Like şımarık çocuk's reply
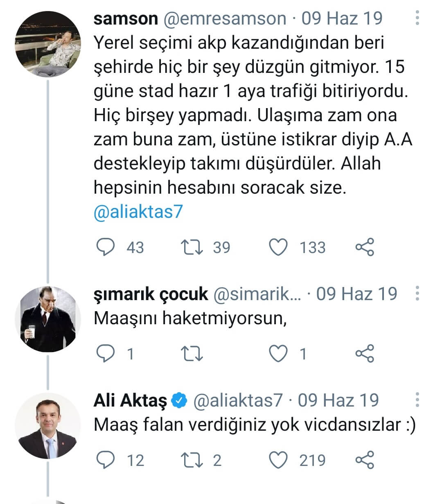This screenshot has width=442, height=504. click(x=278, y=354)
